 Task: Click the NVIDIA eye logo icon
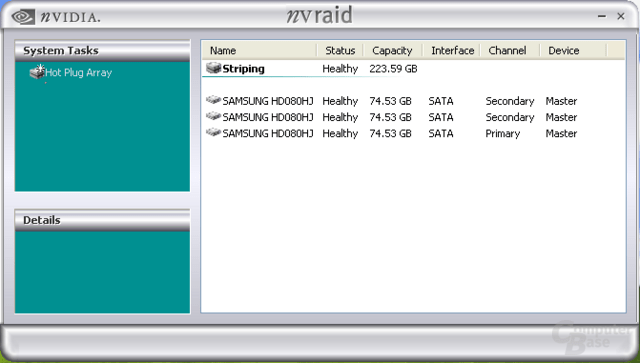(x=23, y=17)
